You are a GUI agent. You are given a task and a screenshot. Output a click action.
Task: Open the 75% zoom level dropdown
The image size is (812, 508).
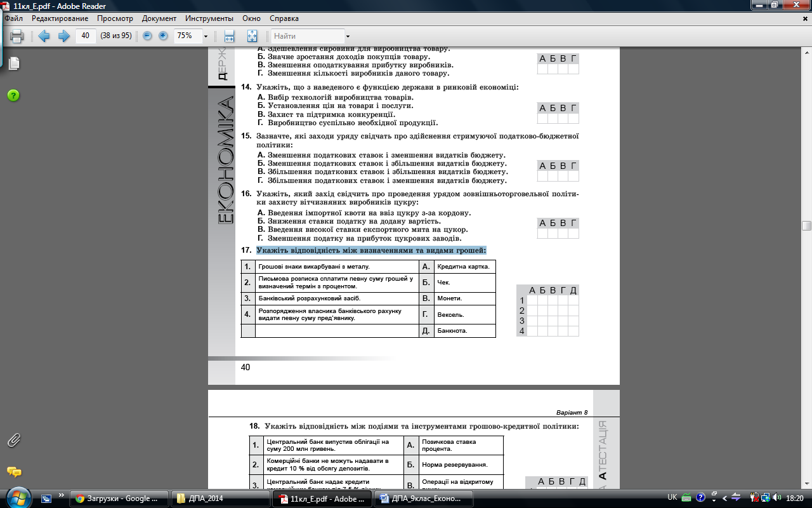tap(206, 36)
